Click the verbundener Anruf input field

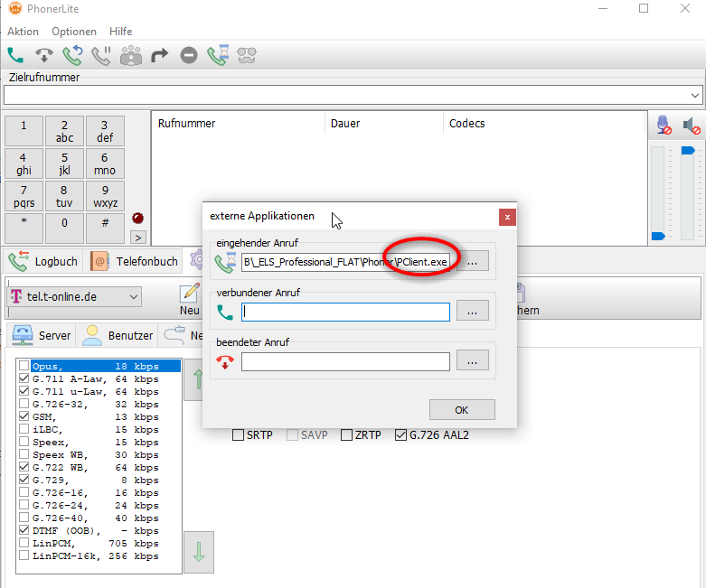click(x=345, y=312)
